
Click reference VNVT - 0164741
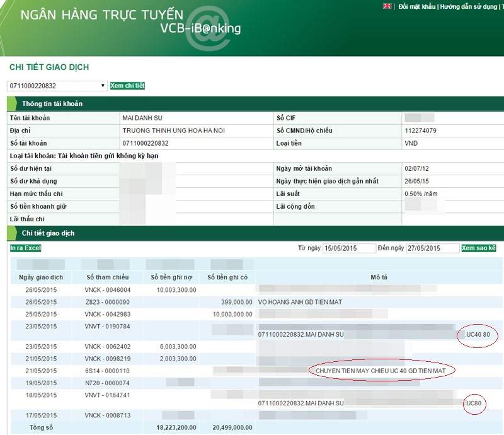pyautogui.click(x=108, y=395)
